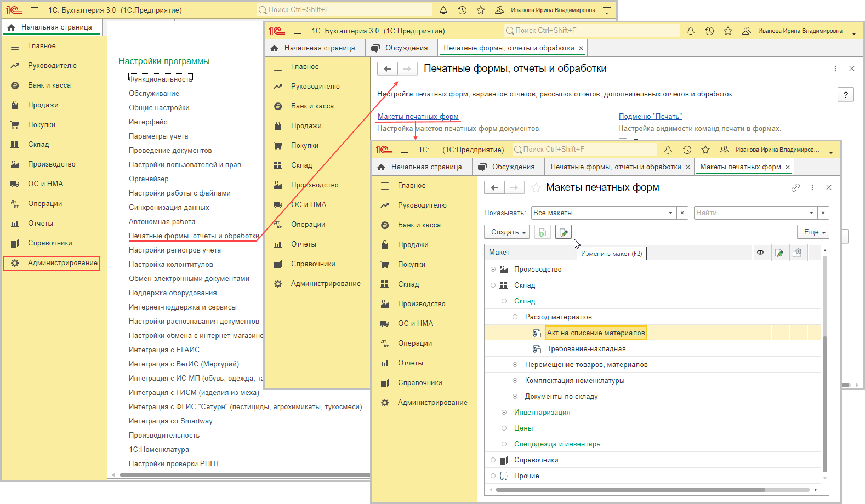The width and height of the screenshot is (865, 504).
Task: Open Администрирование in front window sidebar
Action: pos(433,402)
